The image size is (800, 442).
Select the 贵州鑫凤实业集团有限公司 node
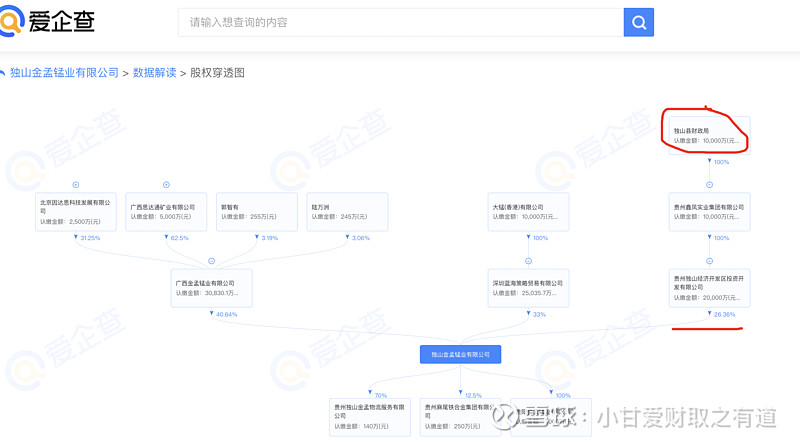(709, 212)
